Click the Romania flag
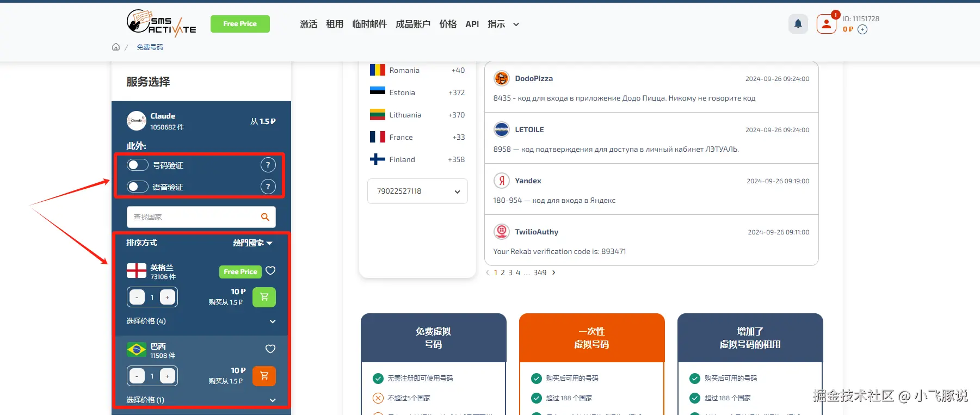Screen dimensions: 980x415 click(x=378, y=70)
